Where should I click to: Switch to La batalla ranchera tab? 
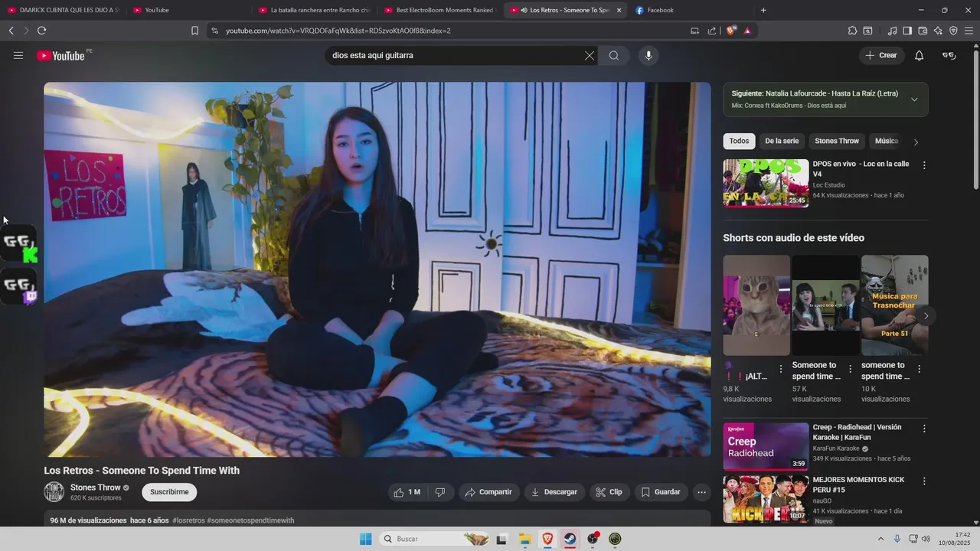point(314,10)
